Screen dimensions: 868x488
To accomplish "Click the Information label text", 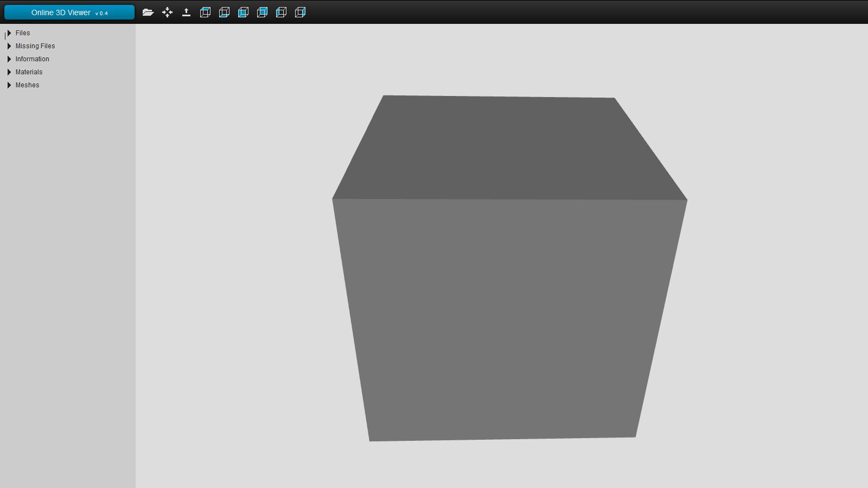I will [32, 59].
